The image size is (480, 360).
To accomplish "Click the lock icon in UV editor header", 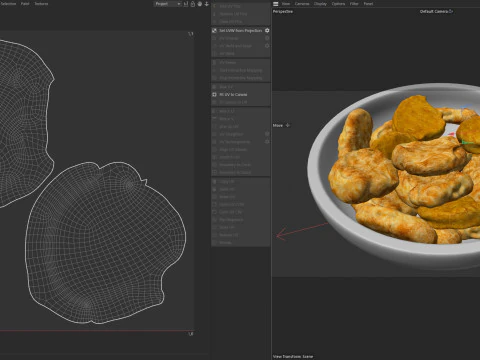I will (193, 4).
